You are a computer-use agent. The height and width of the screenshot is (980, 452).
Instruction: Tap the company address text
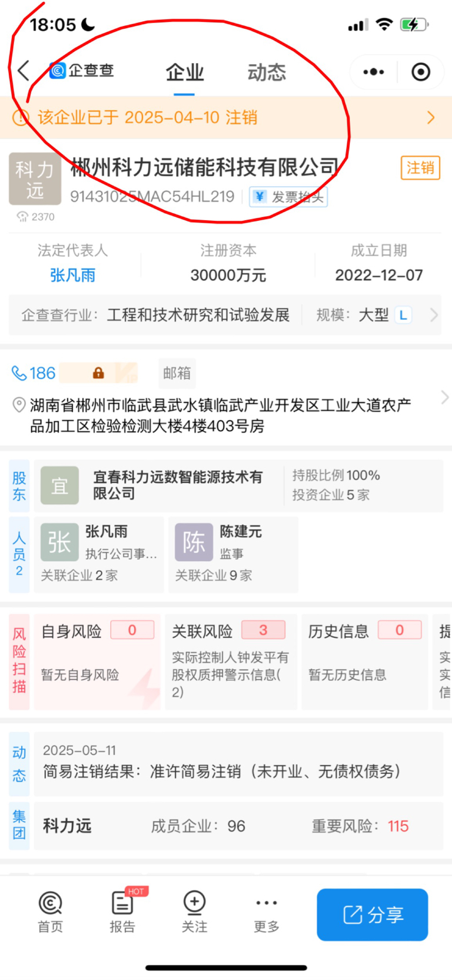(221, 415)
